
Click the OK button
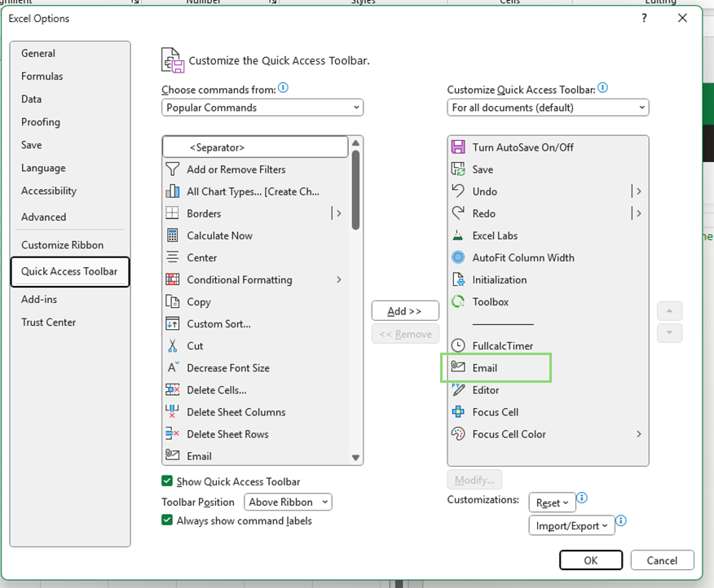(x=591, y=560)
